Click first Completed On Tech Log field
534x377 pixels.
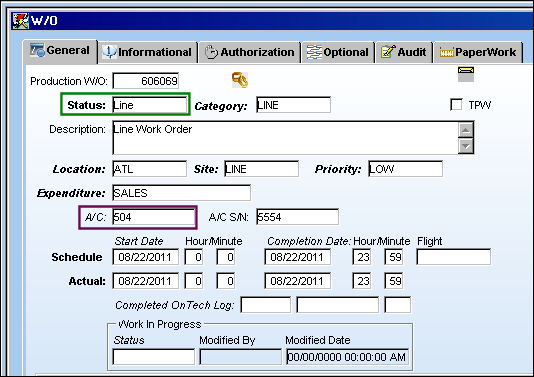[266, 305]
